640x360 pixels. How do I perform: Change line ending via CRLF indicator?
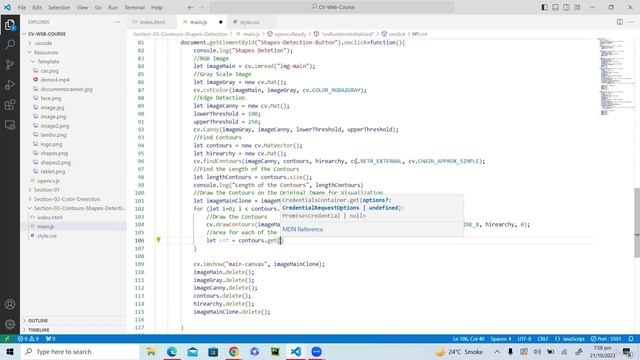[542, 339]
